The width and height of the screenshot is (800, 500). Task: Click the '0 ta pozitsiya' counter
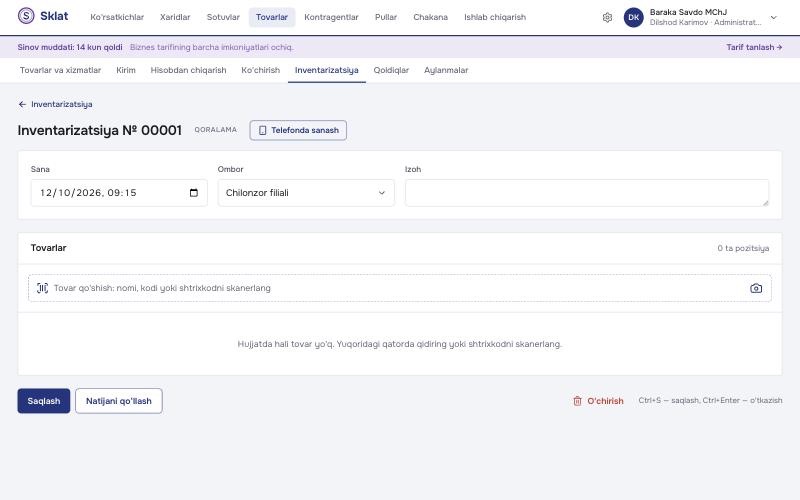[x=743, y=248]
